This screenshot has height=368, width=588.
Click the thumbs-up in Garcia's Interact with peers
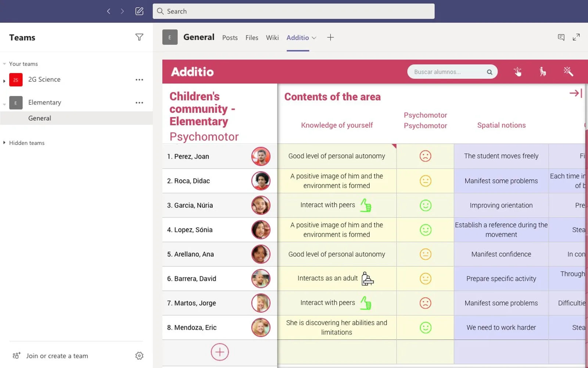[366, 205]
